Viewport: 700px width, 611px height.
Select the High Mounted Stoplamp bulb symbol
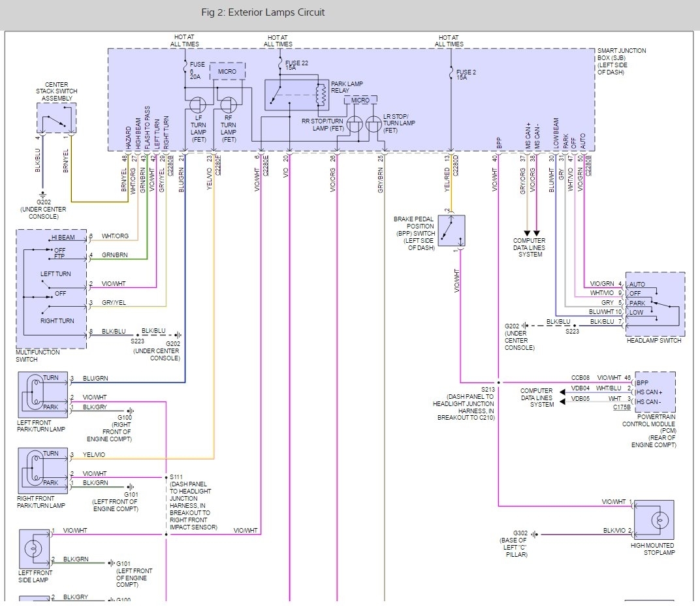[658, 520]
